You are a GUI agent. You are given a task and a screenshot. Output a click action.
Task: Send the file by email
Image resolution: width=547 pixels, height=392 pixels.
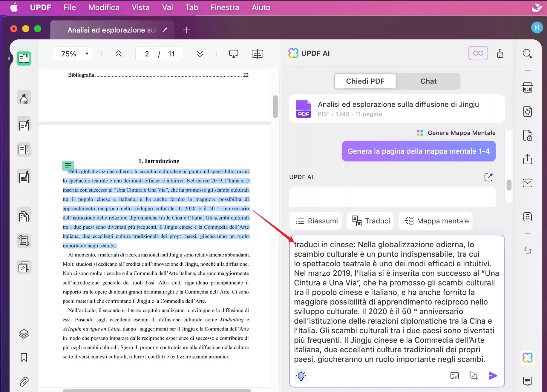pos(527,183)
